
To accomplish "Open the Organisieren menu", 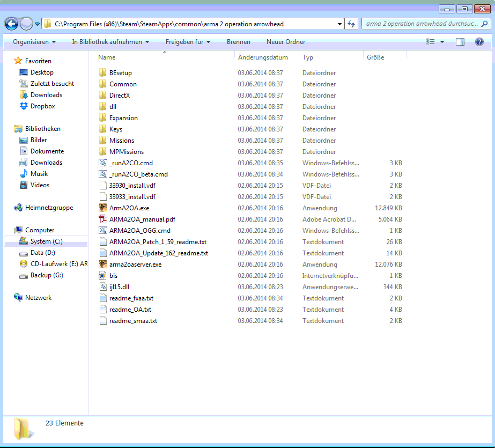I will 34,42.
